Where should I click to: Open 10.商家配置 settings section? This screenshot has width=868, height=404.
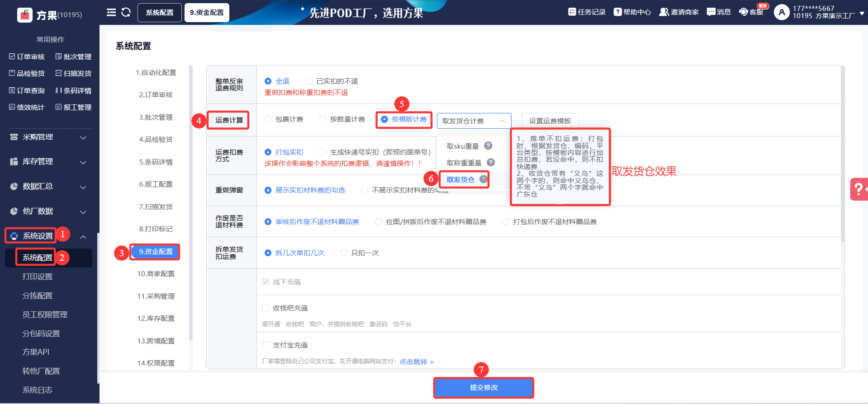(156, 273)
